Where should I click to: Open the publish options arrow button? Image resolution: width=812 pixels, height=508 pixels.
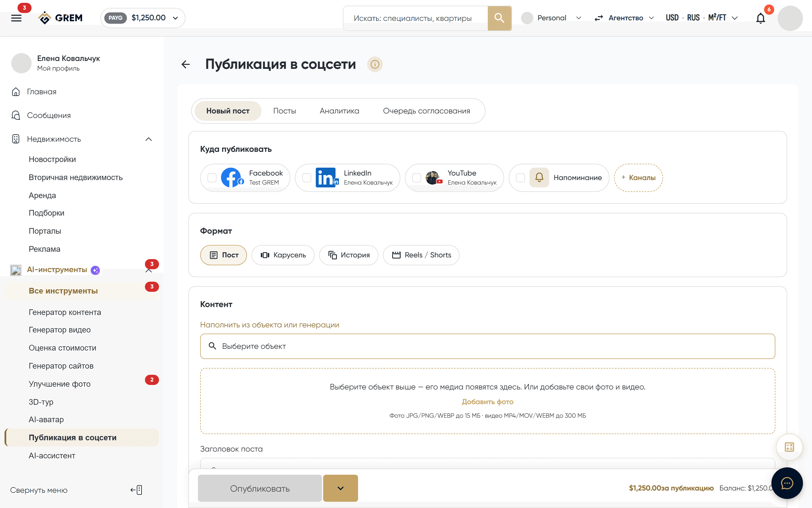[341, 488]
